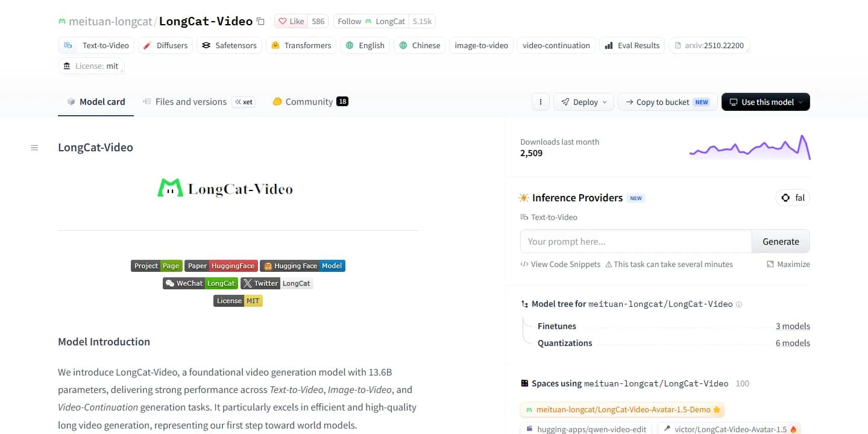Follow the LongCat organization

coord(371,21)
